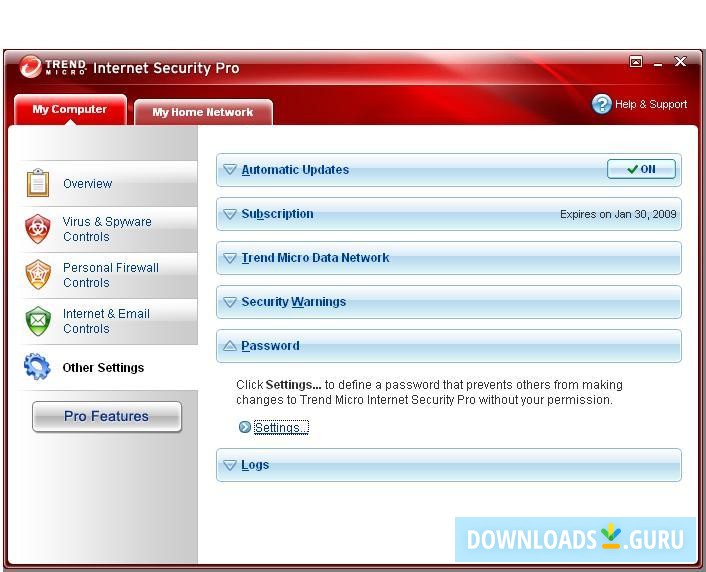Click the Pro Features button
The height and width of the screenshot is (572, 706).
coord(107,416)
